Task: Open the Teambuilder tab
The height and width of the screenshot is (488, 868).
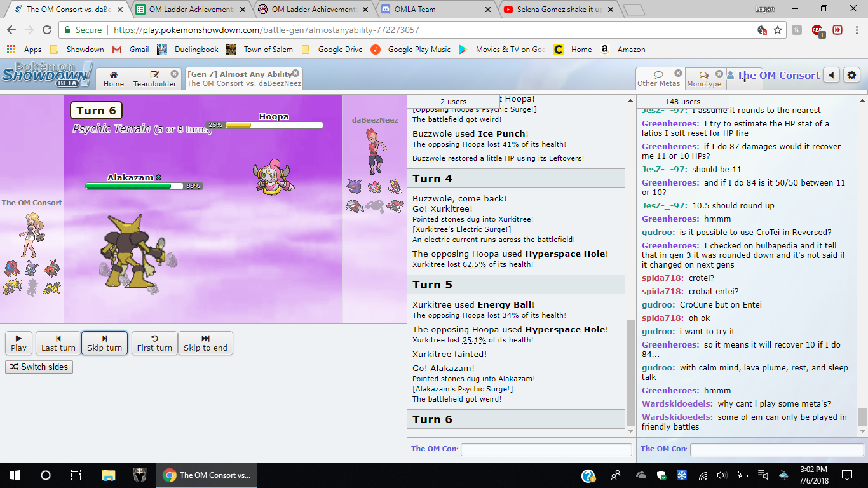Action: pyautogui.click(x=155, y=79)
